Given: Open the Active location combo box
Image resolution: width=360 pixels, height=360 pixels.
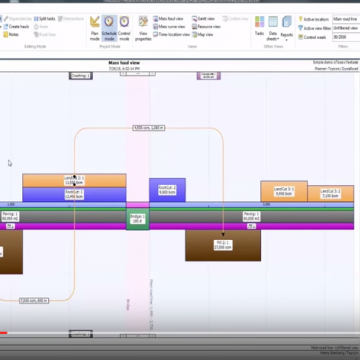Looking at the screenshot, I should (346, 19).
